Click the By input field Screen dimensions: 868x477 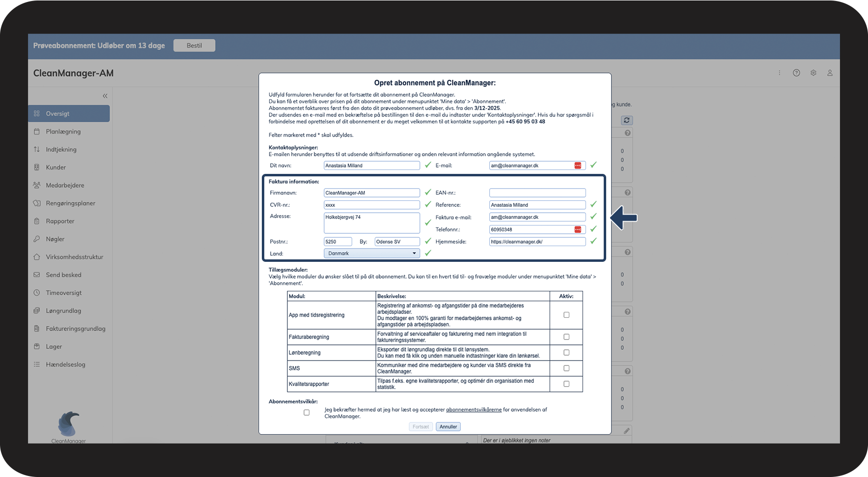point(397,242)
